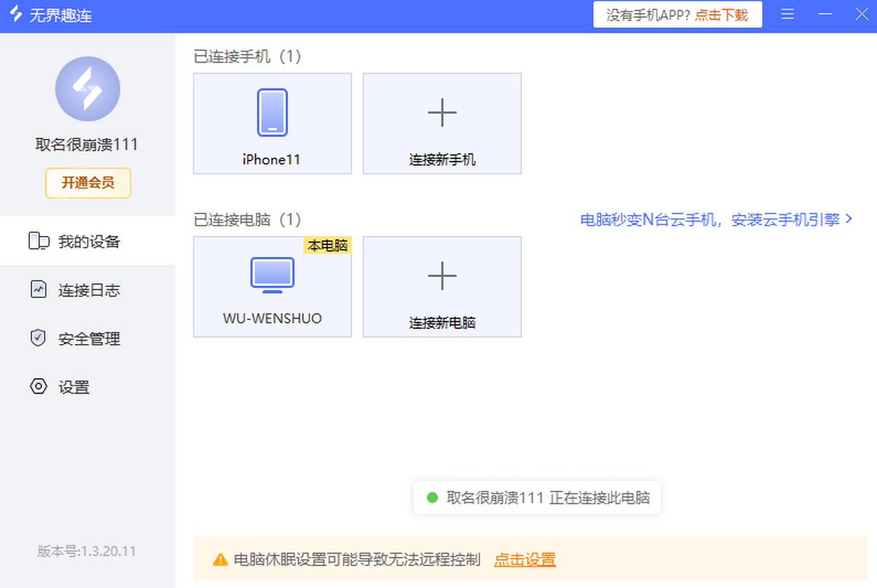
Task: Click the version number 版本号:1.3.20.11
Action: coord(87,551)
